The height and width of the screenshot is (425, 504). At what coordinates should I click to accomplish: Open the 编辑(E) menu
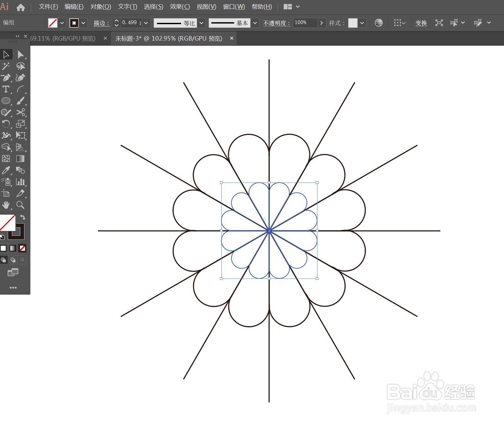[x=74, y=7]
